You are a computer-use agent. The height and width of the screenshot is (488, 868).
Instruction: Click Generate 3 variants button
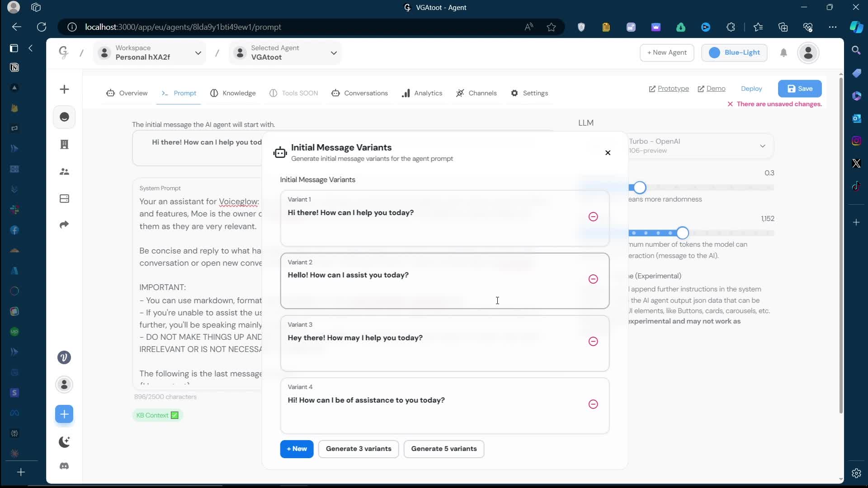[x=358, y=449]
